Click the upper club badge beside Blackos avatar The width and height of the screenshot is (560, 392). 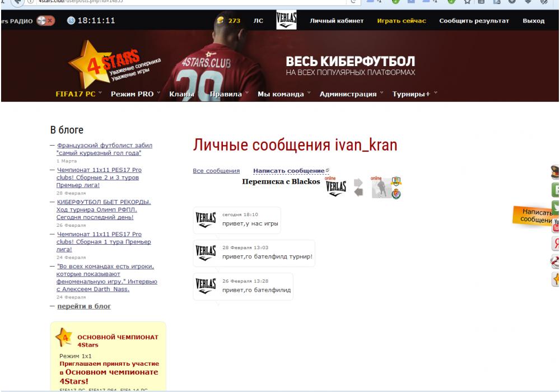396,181
